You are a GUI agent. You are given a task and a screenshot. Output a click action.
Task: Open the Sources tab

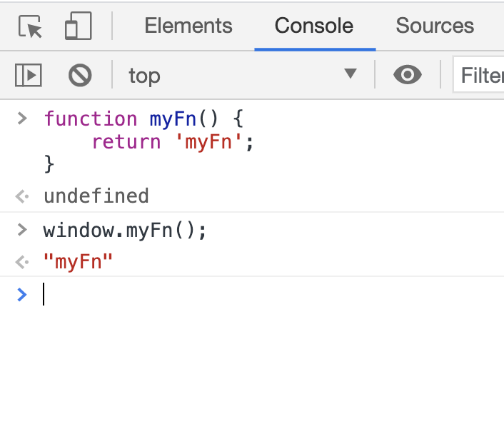435,26
